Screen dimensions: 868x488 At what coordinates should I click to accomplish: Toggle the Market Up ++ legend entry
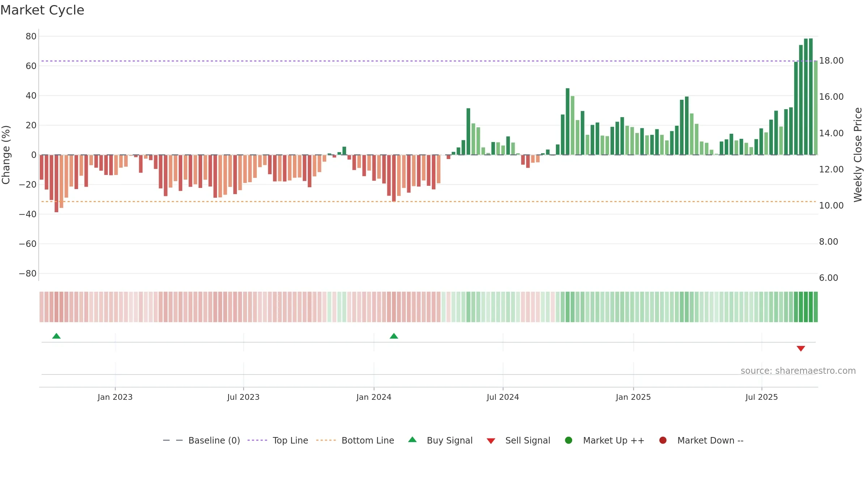click(605, 440)
